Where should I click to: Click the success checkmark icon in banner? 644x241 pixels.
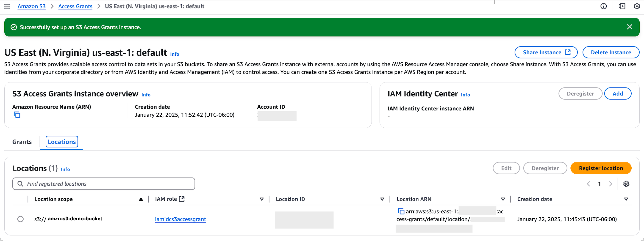click(x=14, y=27)
